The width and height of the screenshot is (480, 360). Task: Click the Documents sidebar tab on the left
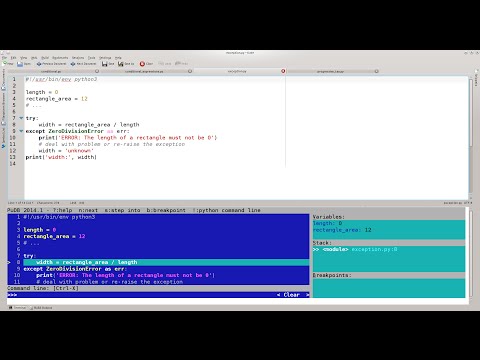coord(3,80)
